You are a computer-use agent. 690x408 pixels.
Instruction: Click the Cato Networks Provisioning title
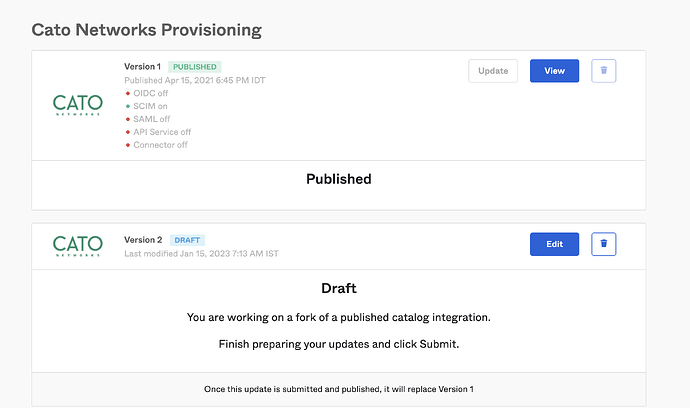(x=147, y=30)
